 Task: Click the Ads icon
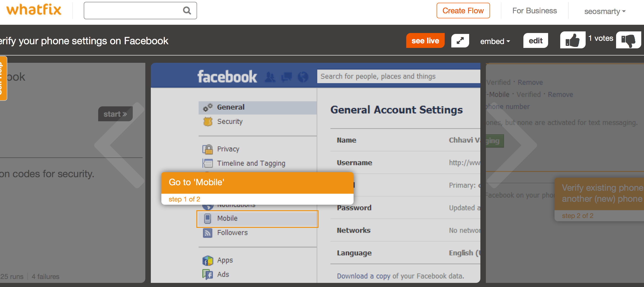tap(208, 274)
